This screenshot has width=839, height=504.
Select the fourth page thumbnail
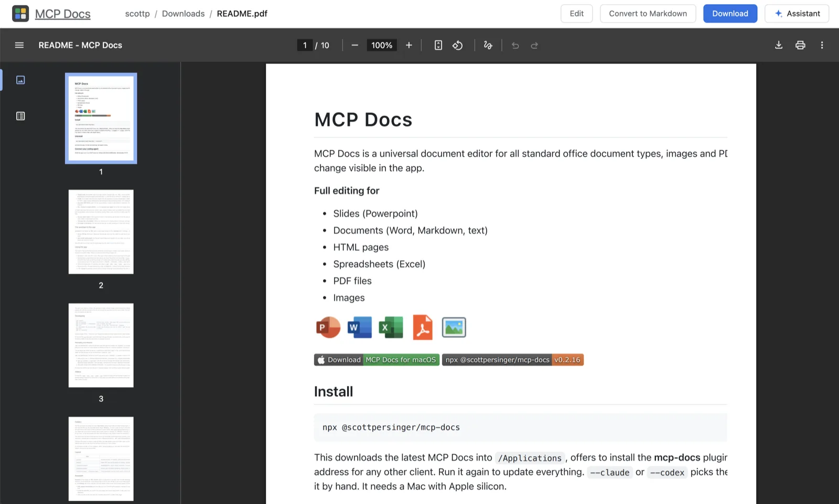[x=101, y=459]
